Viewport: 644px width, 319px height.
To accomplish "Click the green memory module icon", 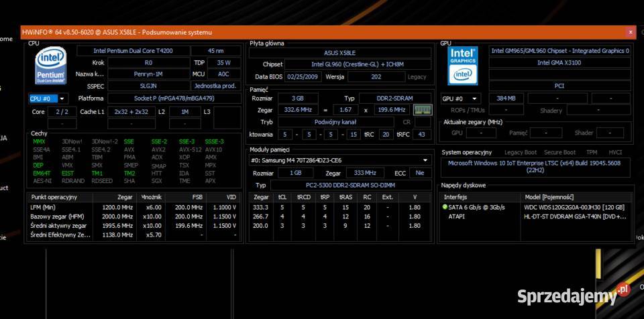I will tap(422, 110).
